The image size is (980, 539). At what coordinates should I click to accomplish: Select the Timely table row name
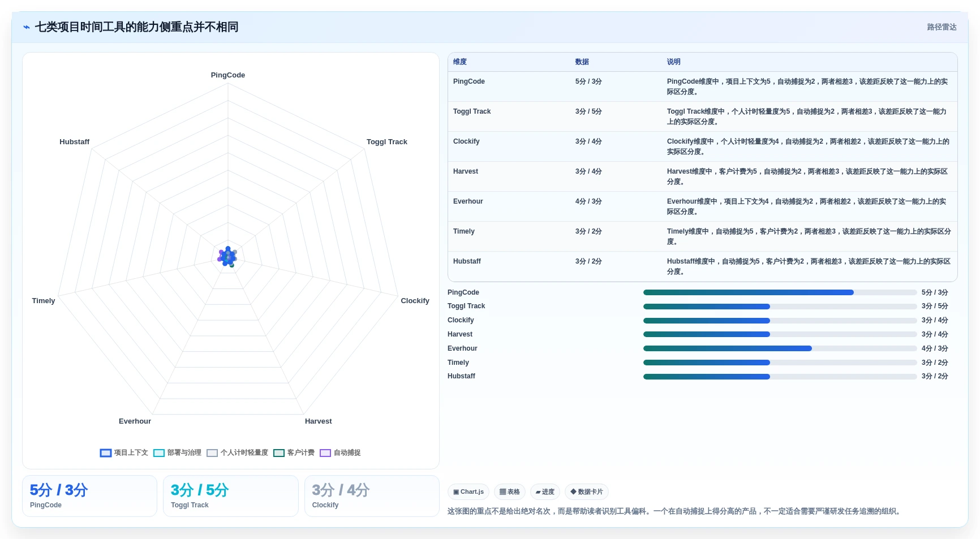464,231
